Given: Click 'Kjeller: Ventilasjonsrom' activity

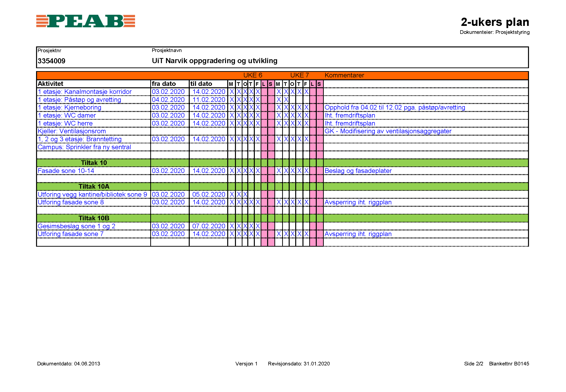Looking at the screenshot, I should click(x=72, y=131).
